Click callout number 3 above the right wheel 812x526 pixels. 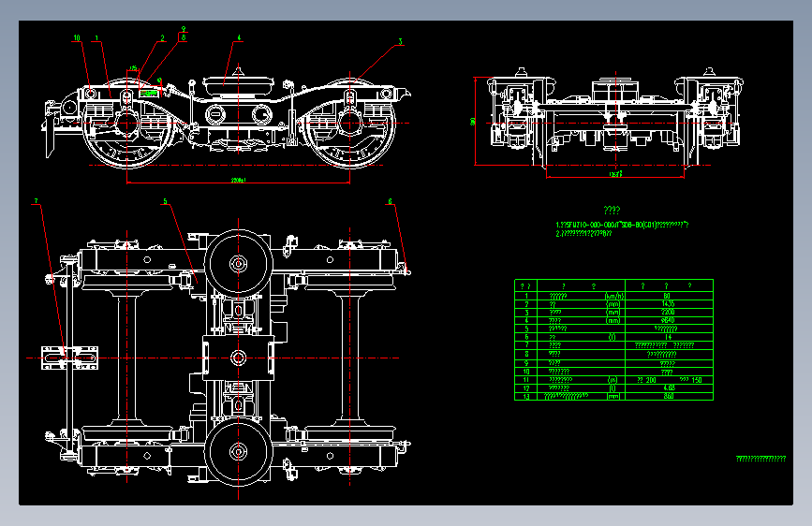(x=400, y=41)
